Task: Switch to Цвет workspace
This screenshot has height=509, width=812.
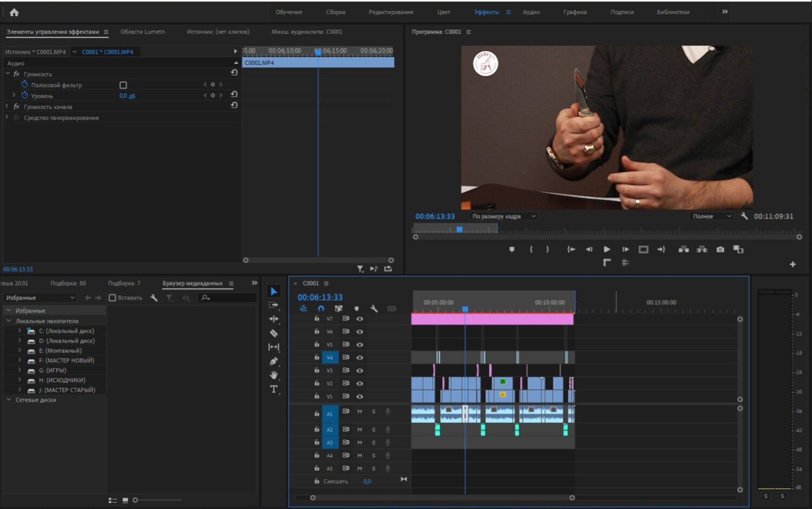Action: (x=444, y=12)
